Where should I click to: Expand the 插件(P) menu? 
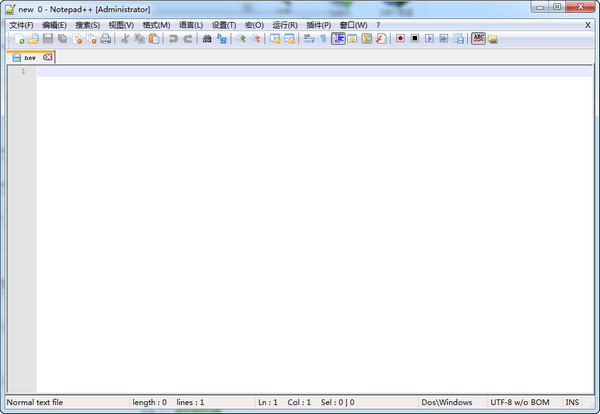[x=318, y=24]
